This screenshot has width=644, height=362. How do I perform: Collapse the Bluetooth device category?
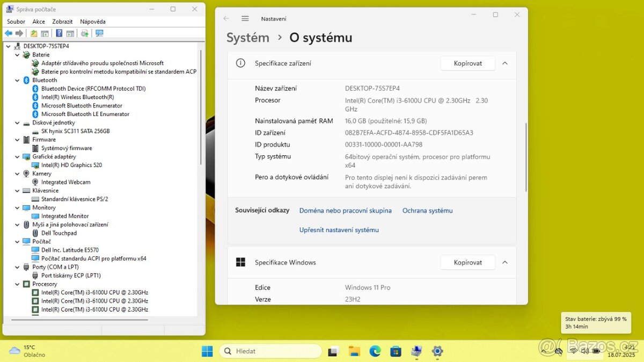click(x=17, y=80)
